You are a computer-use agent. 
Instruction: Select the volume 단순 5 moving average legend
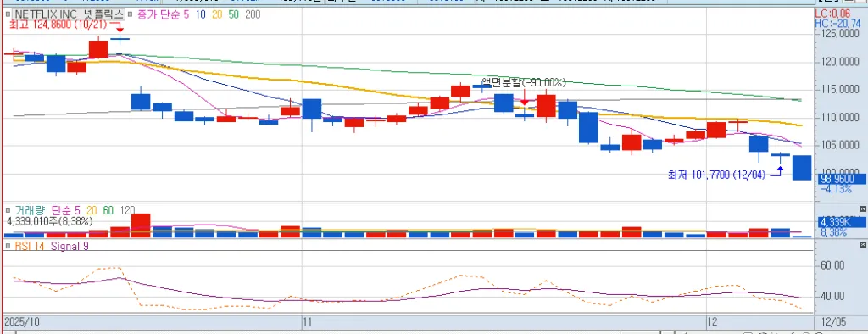(66, 210)
